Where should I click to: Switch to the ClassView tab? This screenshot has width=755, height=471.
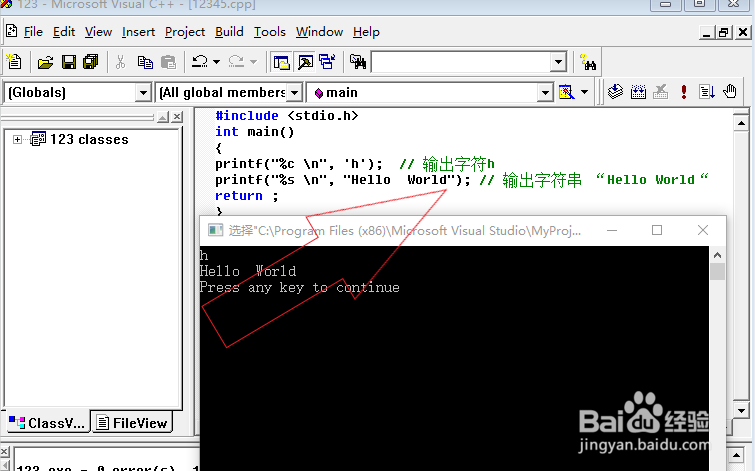(47, 422)
